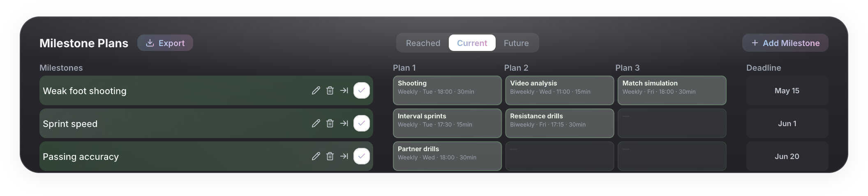Screen dimensions: 868x196
Task: Open the Video analysis plan card
Action: tap(559, 90)
